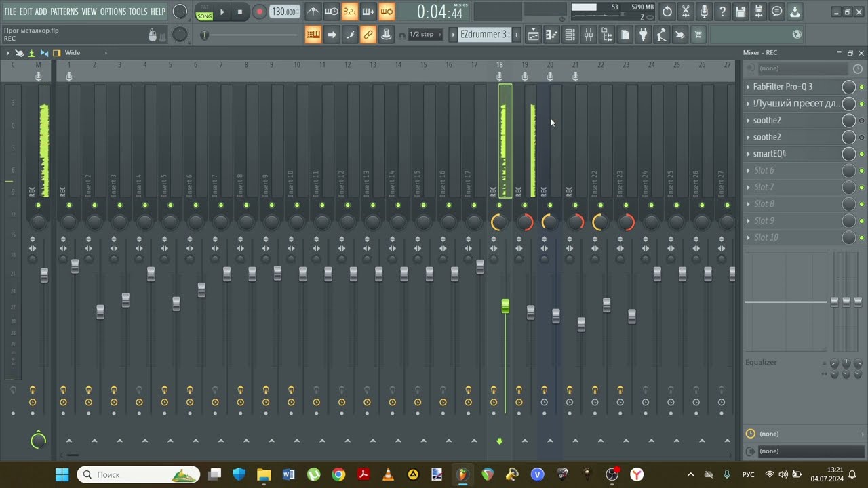This screenshot has width=868, height=488.
Task: Toggle the overdub mode icon
Action: 368,12
